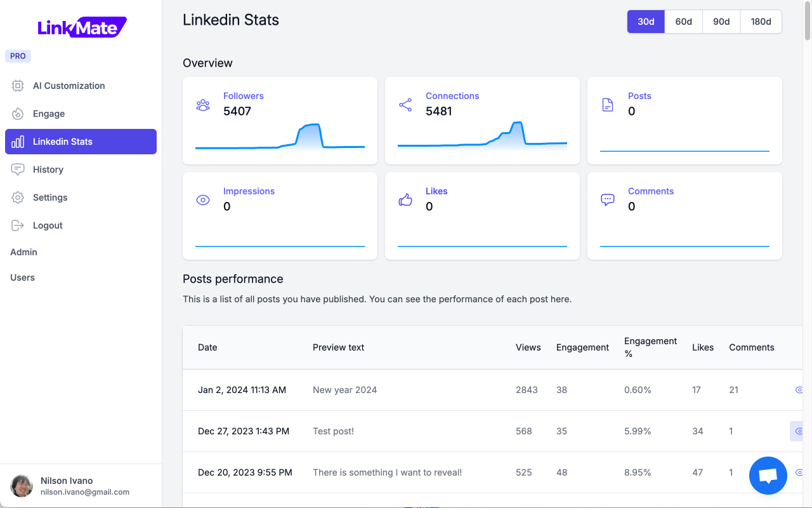
Task: Click 'There is something I want to reveal!' text
Action: click(387, 472)
